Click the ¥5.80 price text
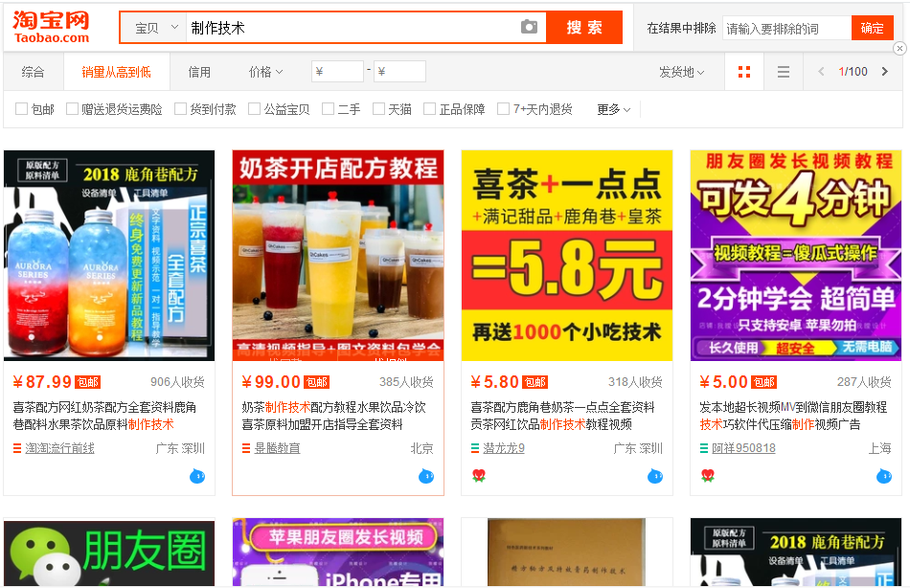This screenshot has width=910, height=588. click(x=494, y=382)
